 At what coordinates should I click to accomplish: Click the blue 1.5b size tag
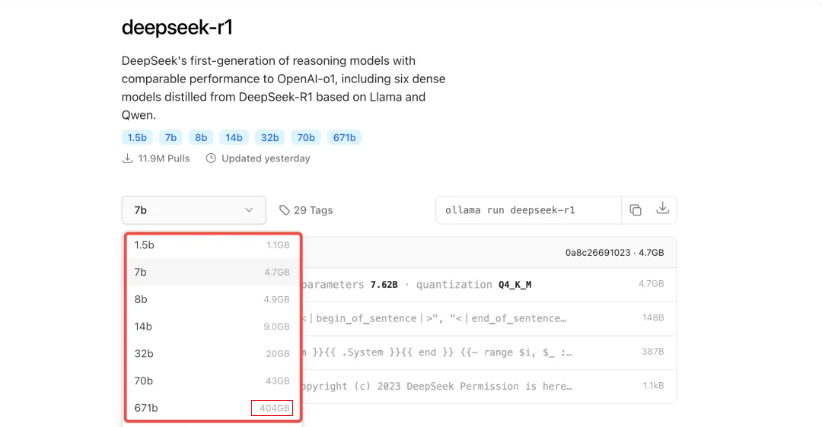pyautogui.click(x=137, y=137)
